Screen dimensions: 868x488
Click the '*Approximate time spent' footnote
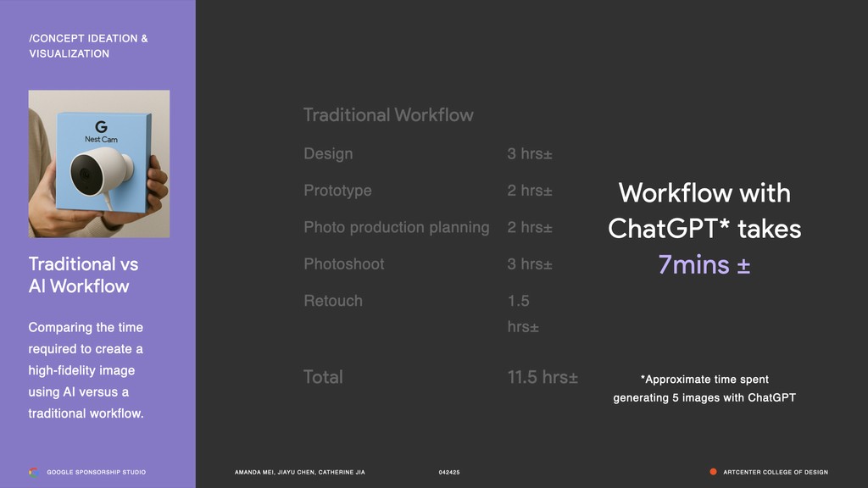point(704,388)
